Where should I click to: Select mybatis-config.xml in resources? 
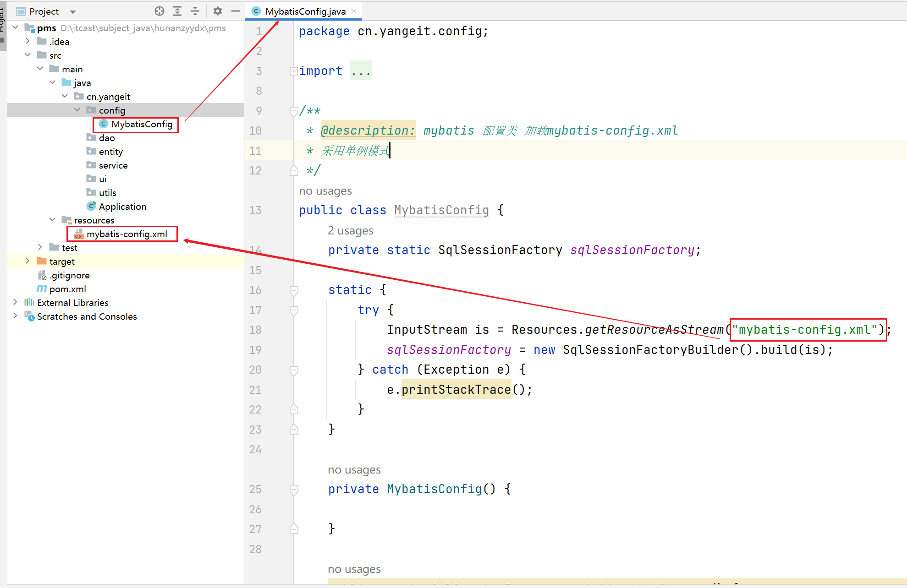(x=126, y=234)
